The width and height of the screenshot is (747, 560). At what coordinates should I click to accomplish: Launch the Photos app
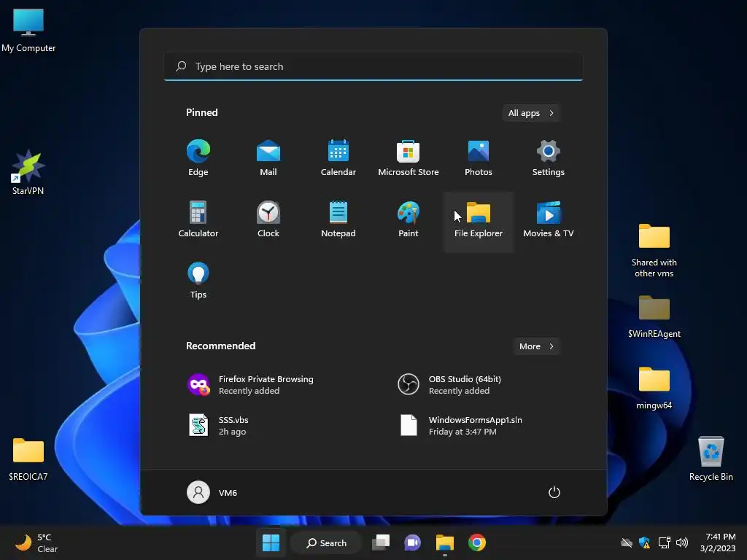(479, 158)
